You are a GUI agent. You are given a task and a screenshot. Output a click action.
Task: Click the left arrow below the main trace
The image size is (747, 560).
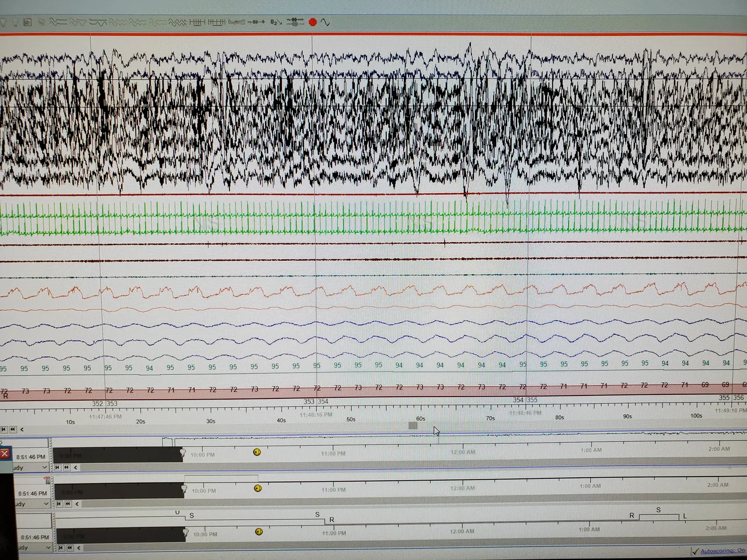pyautogui.click(x=22, y=429)
